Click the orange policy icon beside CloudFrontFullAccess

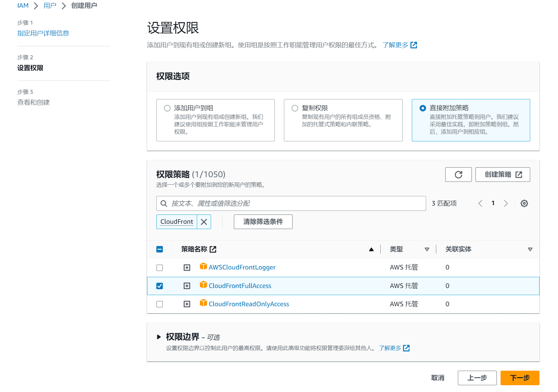click(204, 285)
